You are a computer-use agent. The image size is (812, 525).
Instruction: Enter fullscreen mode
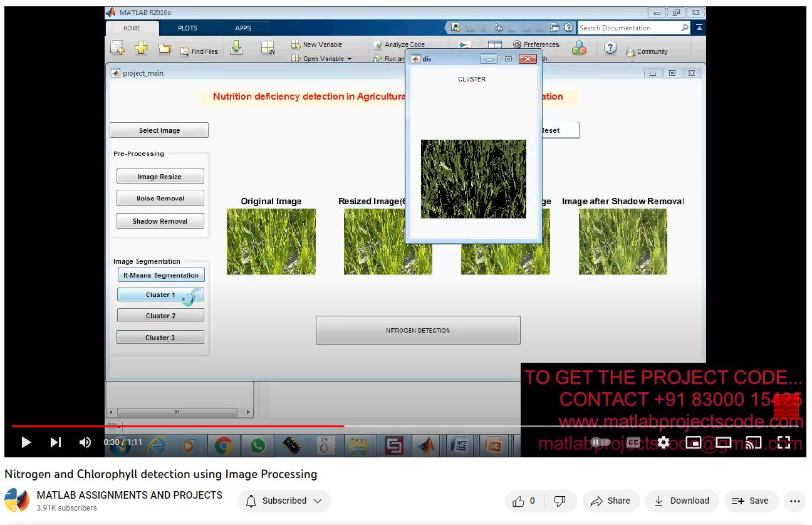click(x=784, y=442)
